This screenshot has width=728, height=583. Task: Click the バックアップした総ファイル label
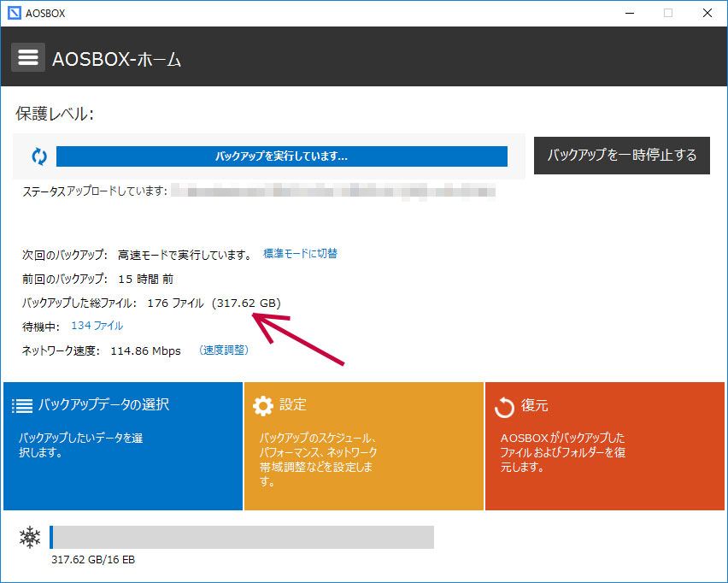tap(79, 303)
